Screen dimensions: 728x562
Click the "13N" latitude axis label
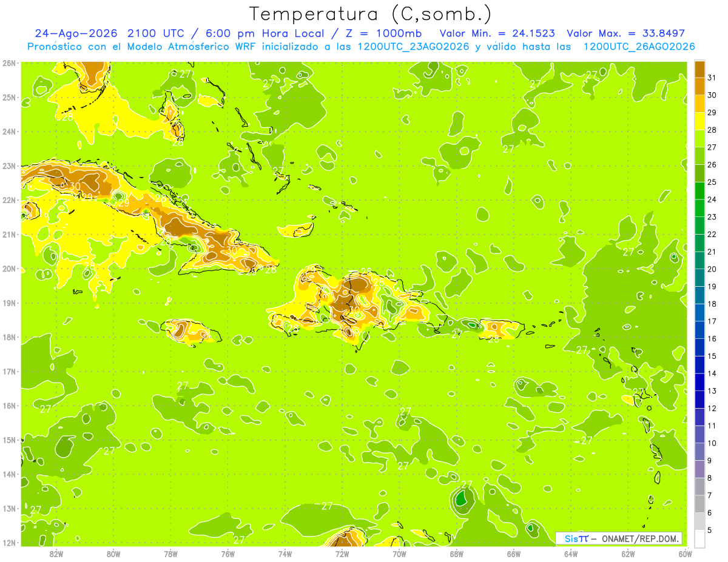[x=9, y=508]
